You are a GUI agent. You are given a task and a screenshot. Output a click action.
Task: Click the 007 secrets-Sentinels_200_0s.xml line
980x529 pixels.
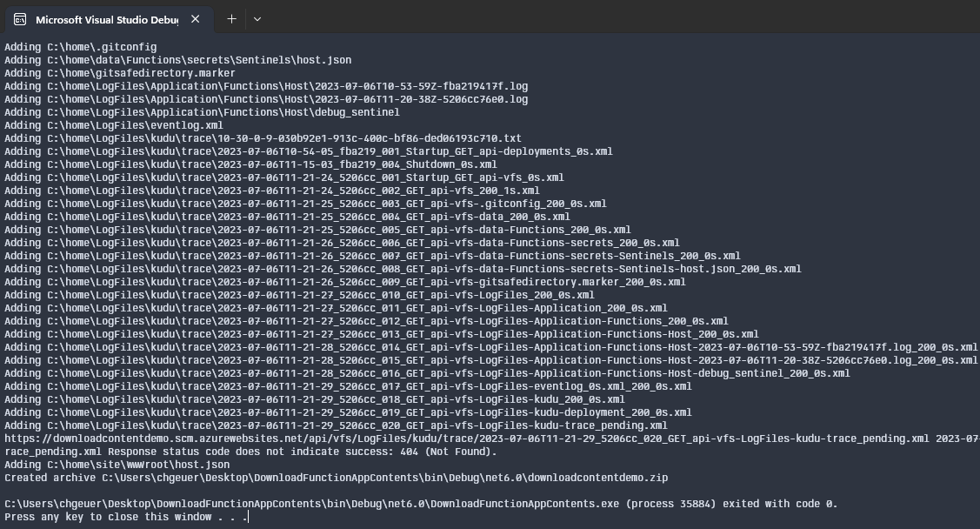[x=372, y=257]
